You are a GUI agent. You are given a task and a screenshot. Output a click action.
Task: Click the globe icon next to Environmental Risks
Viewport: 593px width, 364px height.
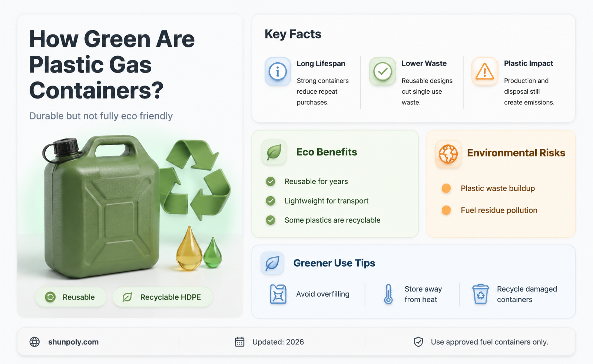coord(448,154)
